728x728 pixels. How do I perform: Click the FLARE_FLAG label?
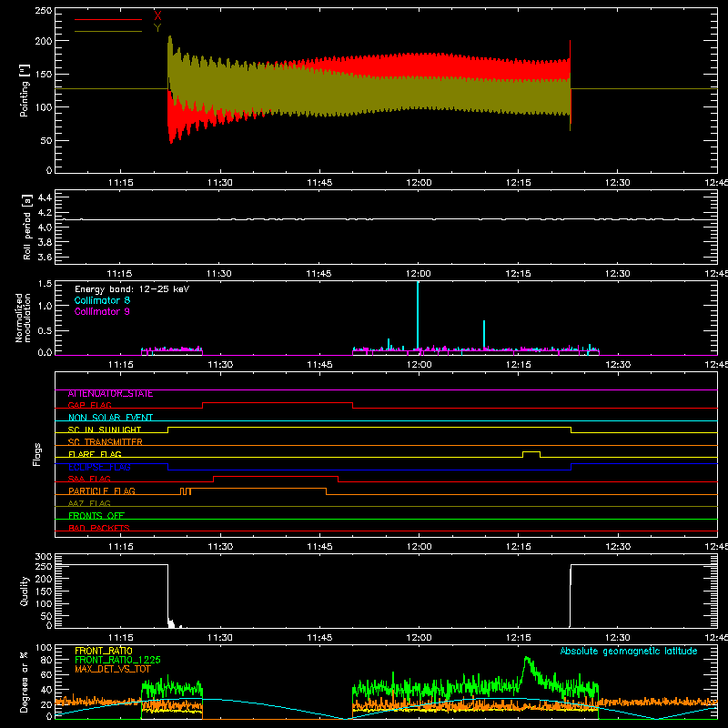coord(95,454)
